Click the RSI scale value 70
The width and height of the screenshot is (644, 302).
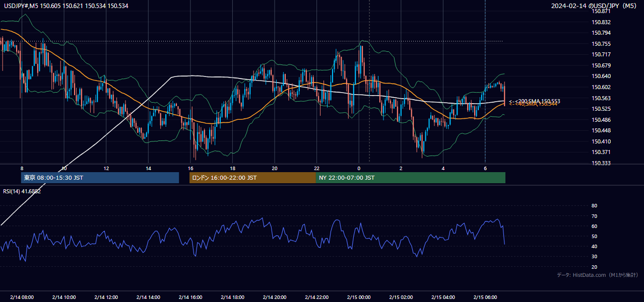pyautogui.click(x=594, y=216)
